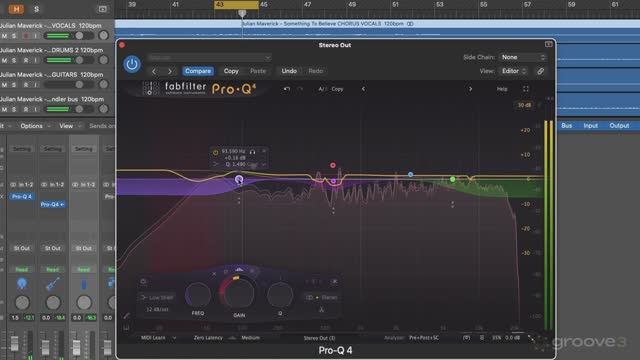This screenshot has height=360, width=640.
Task: Adjust the FREQ knob
Action: pyautogui.click(x=198, y=295)
